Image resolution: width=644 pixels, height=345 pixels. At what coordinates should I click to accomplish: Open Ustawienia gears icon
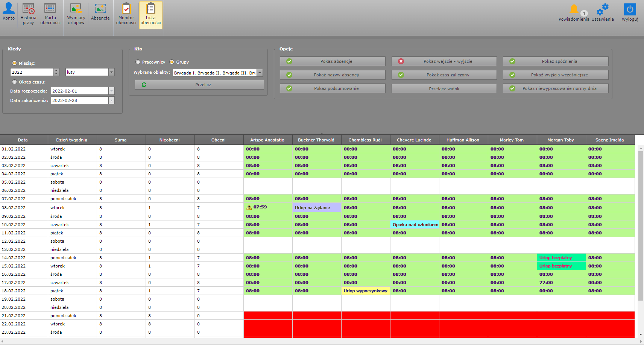pyautogui.click(x=602, y=10)
